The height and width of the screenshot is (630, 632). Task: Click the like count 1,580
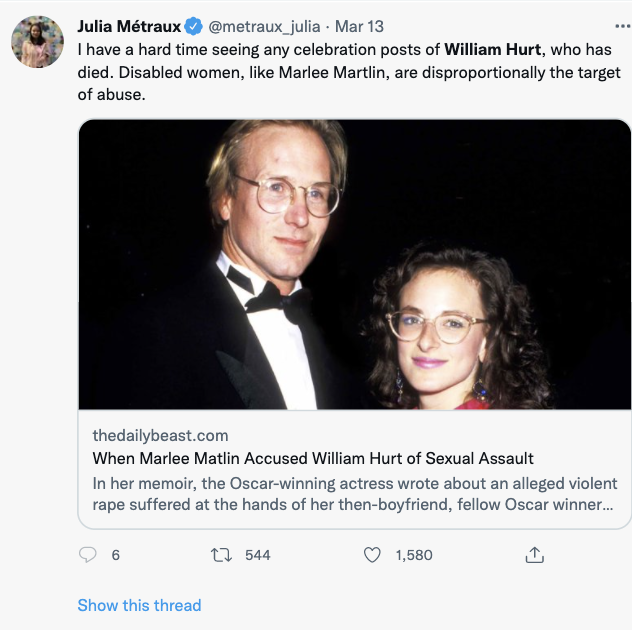point(414,554)
